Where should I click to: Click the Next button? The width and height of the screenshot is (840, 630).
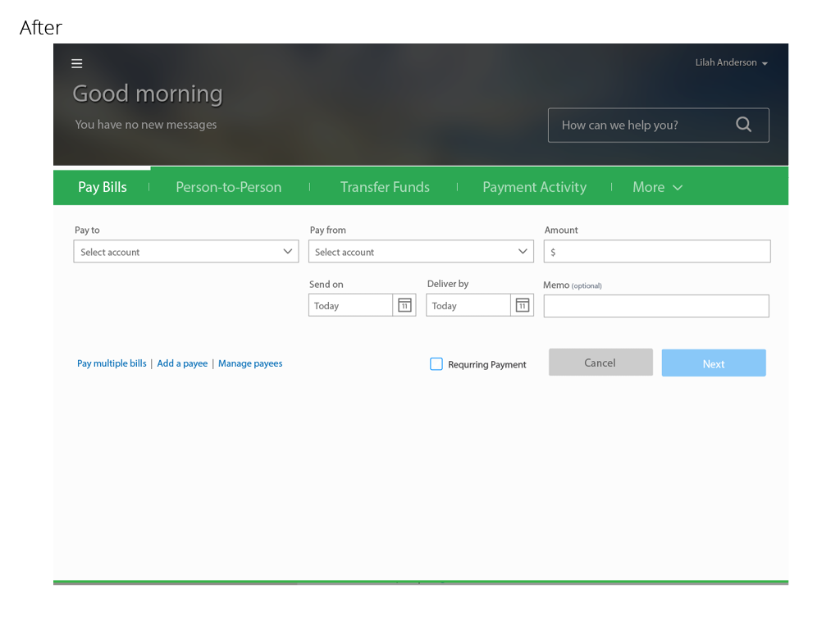(x=714, y=363)
